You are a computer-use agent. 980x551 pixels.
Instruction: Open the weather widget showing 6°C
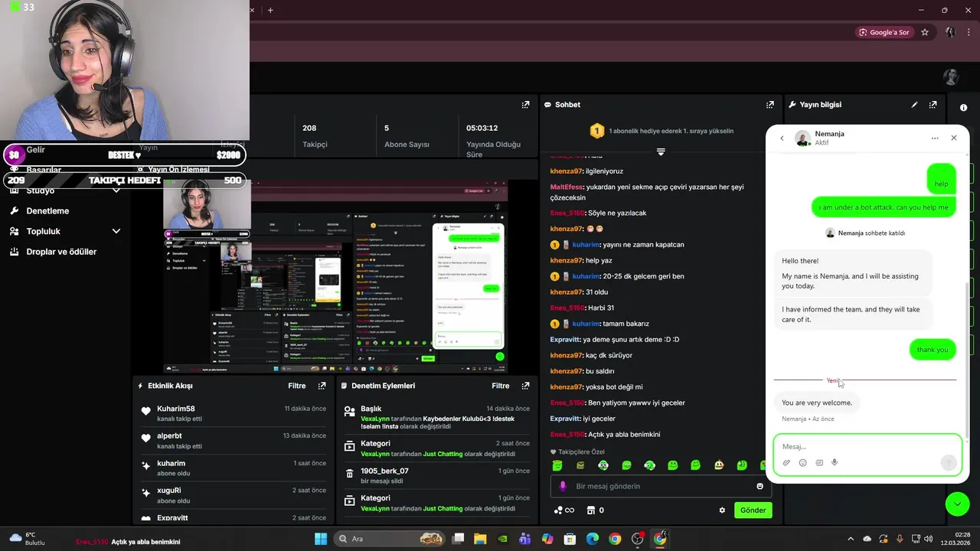coord(28,539)
